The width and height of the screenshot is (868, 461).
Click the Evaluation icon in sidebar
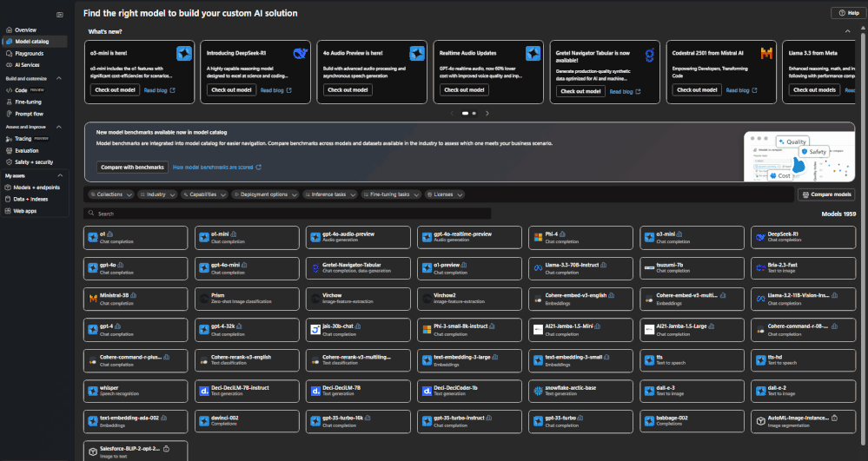pyautogui.click(x=9, y=150)
